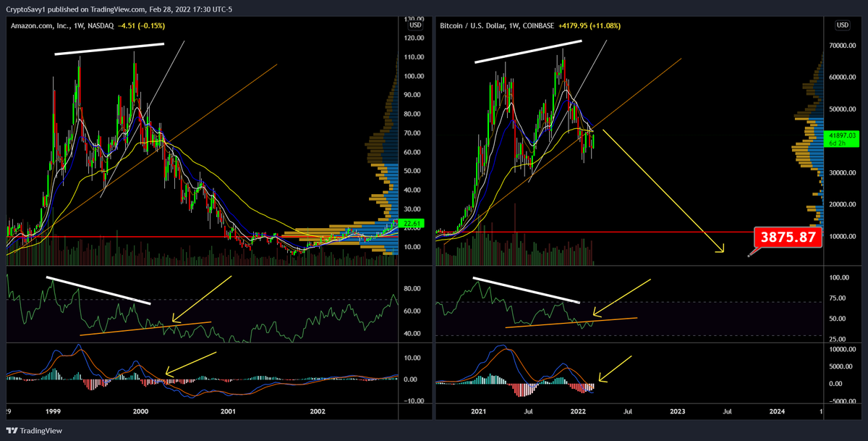The height and width of the screenshot is (441, 868).
Task: Click 5000.00 on the Bitcoin MACD axis
Action: (x=841, y=366)
